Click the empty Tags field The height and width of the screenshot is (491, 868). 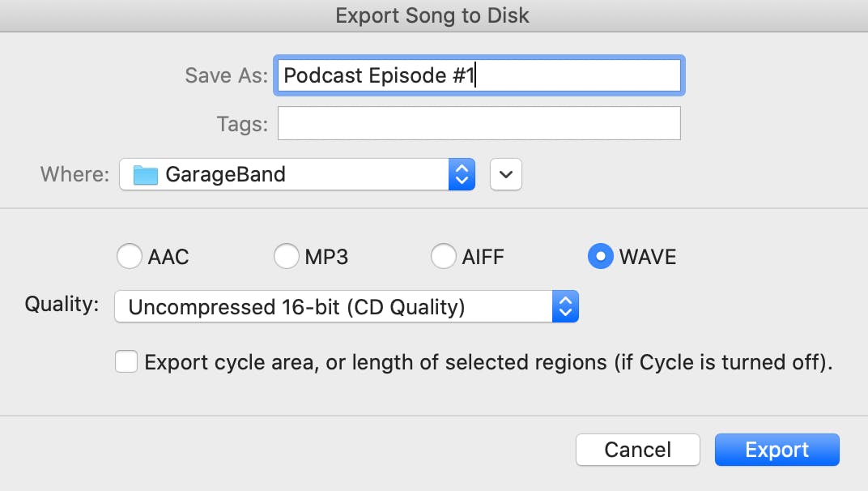(x=479, y=122)
